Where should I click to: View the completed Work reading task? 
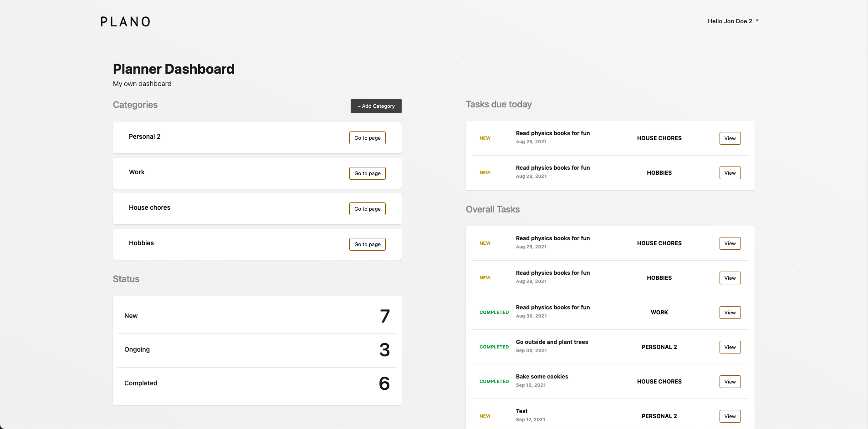730,312
